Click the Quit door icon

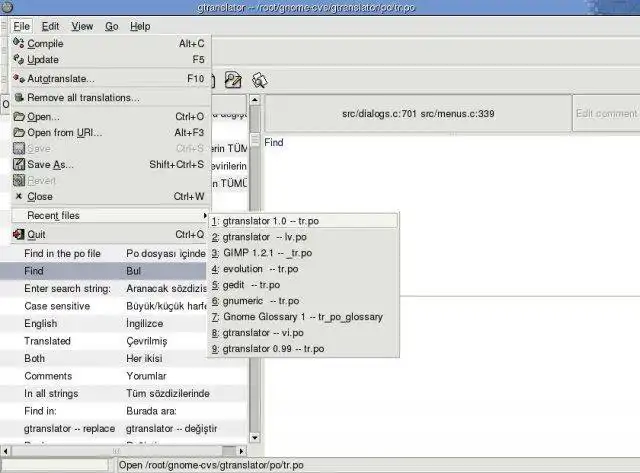(19, 234)
